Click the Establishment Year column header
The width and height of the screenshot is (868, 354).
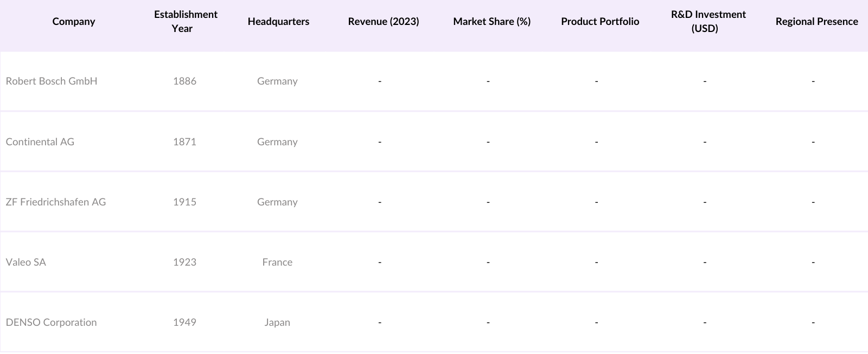pos(186,22)
